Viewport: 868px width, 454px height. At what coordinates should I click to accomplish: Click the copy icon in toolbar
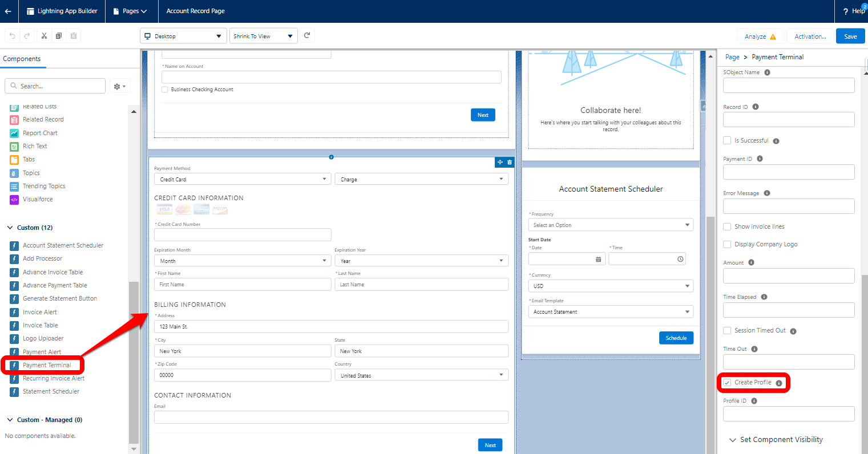[59, 36]
